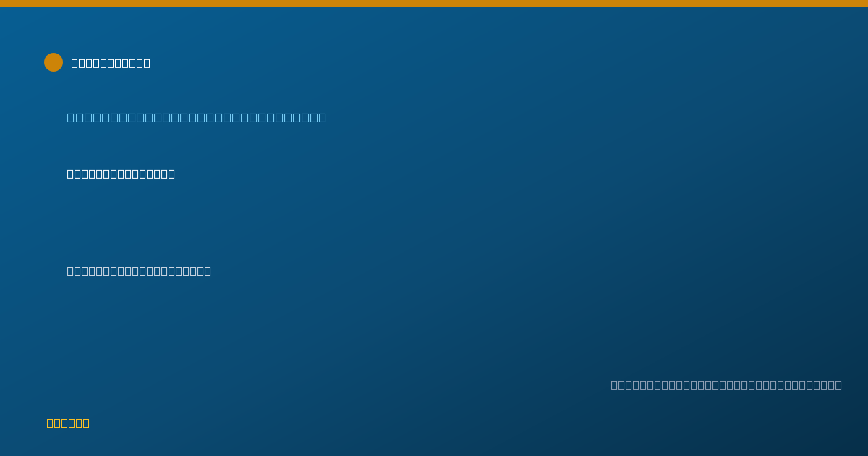The width and height of the screenshot is (868, 456).
Task: Click the first character of gray footer text
Action: pos(614,385)
